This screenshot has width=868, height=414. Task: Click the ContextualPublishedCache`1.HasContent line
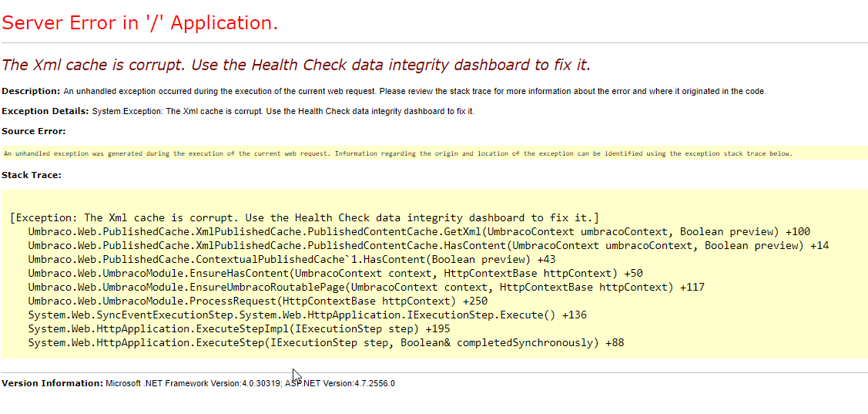291,259
